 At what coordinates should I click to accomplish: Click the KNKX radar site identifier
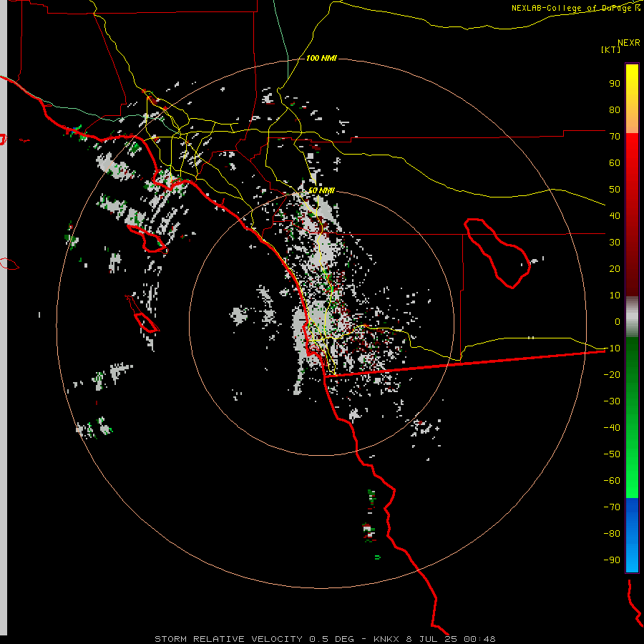[386, 639]
